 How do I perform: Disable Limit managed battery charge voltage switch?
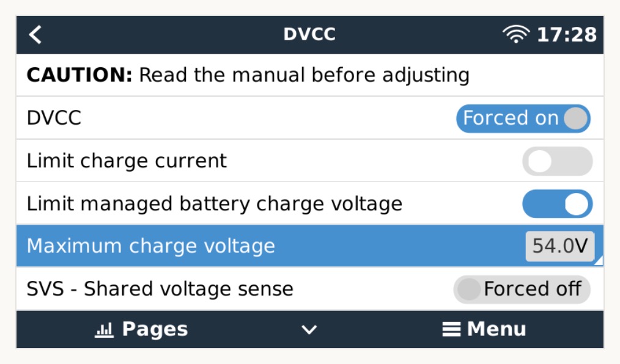click(x=557, y=204)
